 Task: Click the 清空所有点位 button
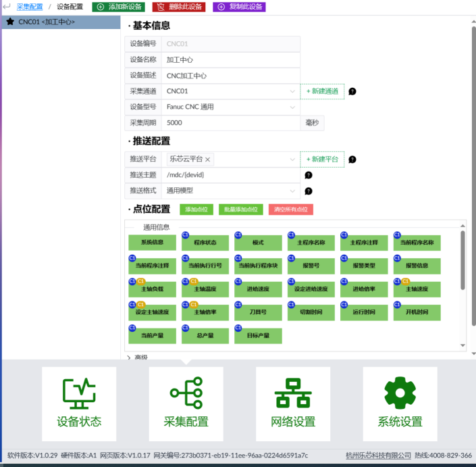pos(290,210)
